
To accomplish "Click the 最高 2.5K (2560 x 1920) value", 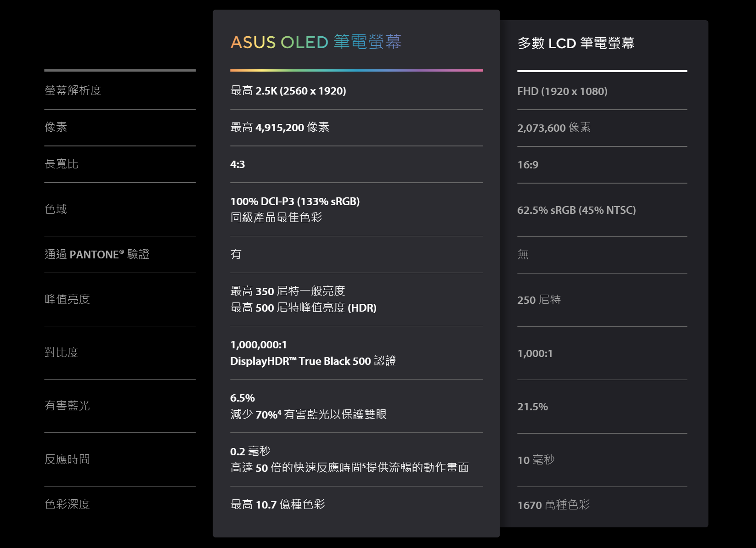I will pos(288,91).
